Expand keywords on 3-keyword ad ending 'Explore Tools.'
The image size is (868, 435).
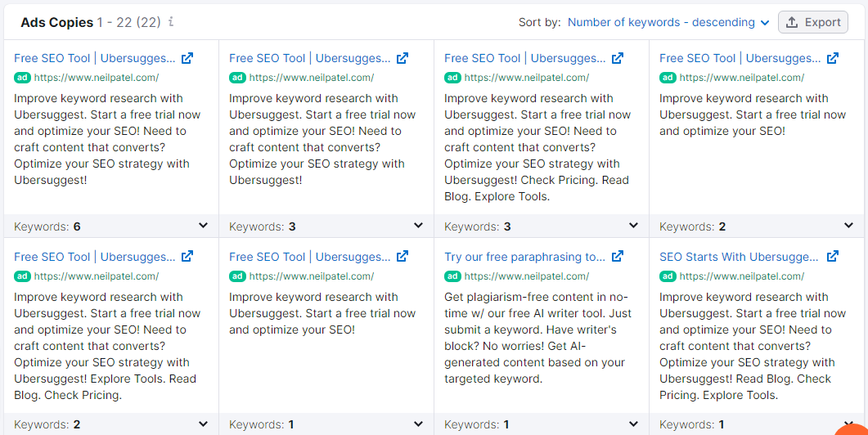click(x=633, y=226)
